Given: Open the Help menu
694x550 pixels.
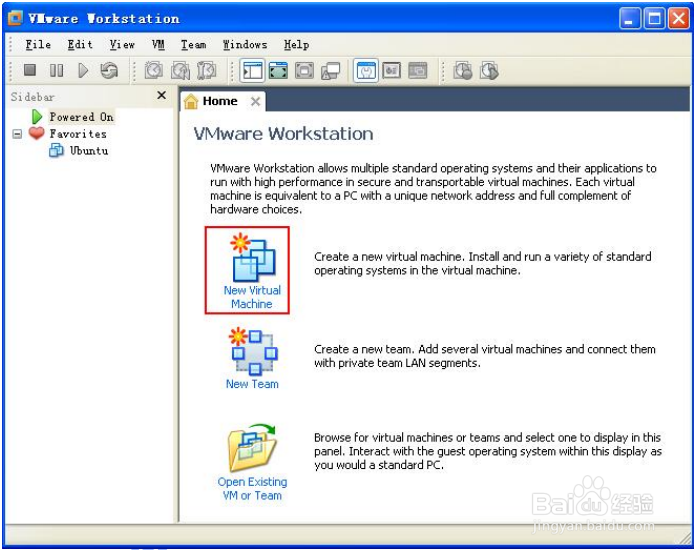Looking at the screenshot, I should pos(297,45).
